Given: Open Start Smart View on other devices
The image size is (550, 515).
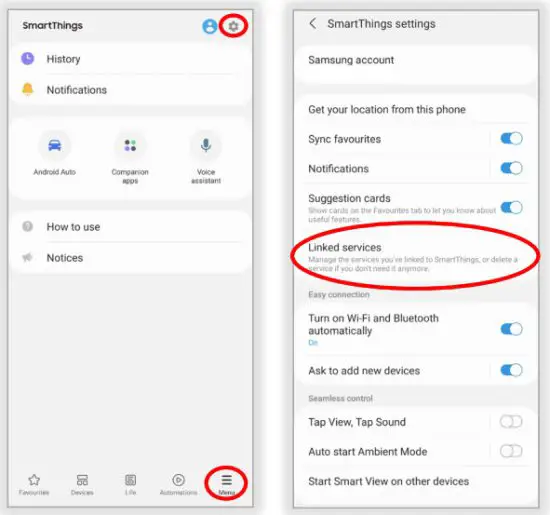Looking at the screenshot, I should [x=416, y=481].
